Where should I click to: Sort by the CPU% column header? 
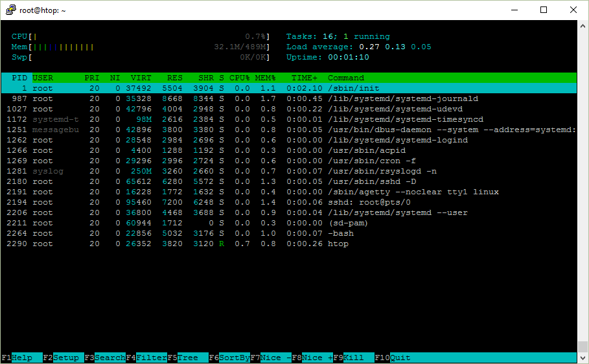(x=239, y=78)
